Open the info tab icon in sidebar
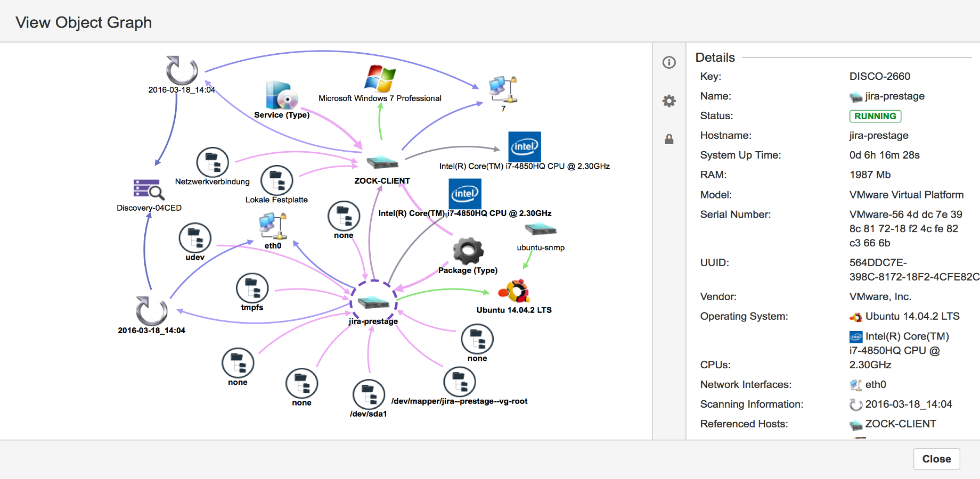980x479 pixels. 669,62
